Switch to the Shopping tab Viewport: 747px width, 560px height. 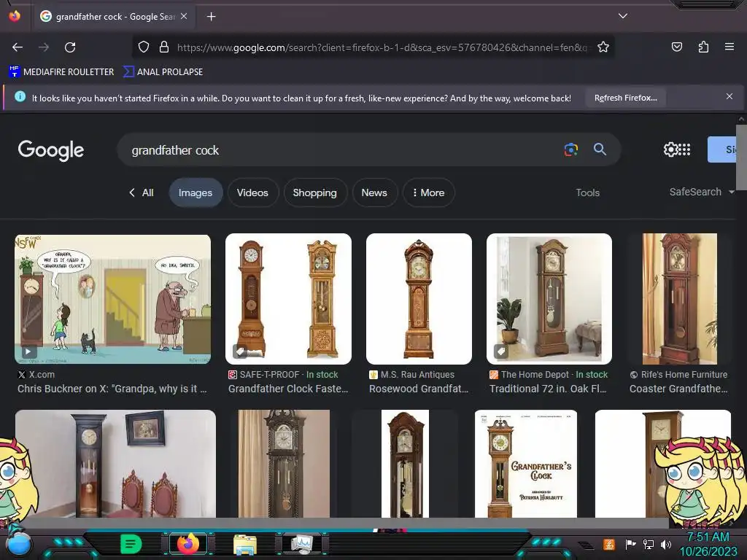click(314, 192)
